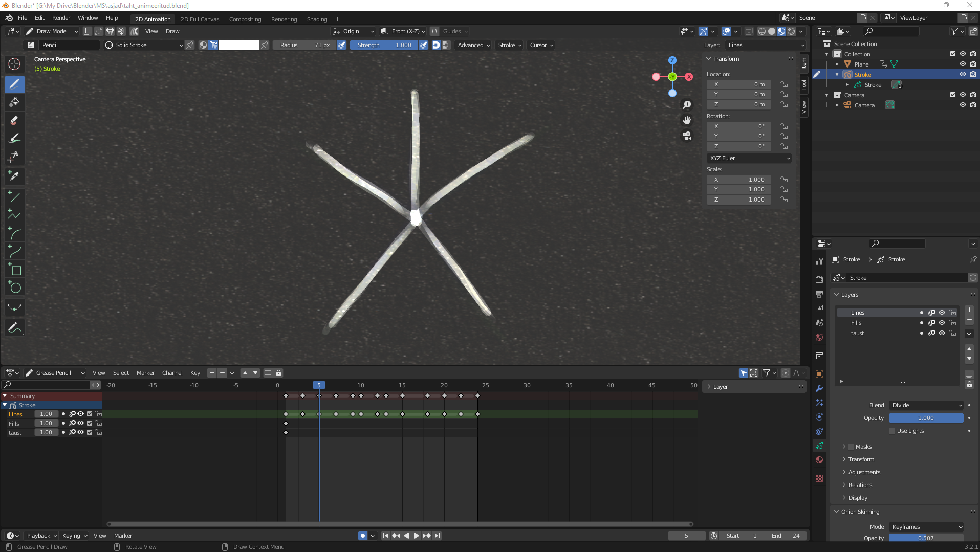Hide the Fills layer in properties
This screenshot has width=980, height=552.
pyautogui.click(x=942, y=323)
